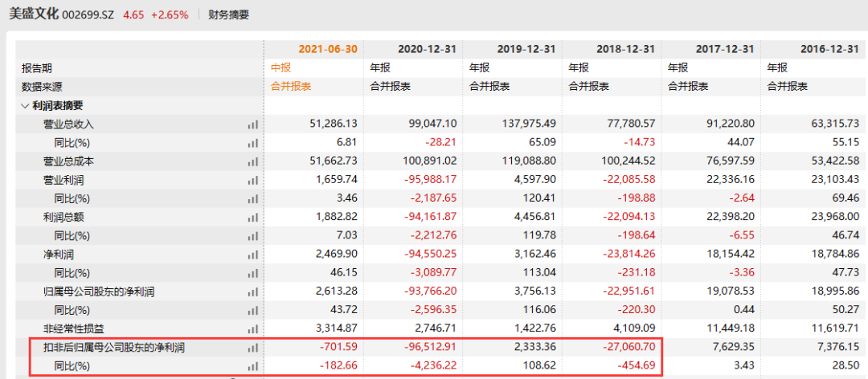Screen dimensions: 868x379
Task: Click the orange 合并报表 cell under 2021-06-30
Action: 290,87
